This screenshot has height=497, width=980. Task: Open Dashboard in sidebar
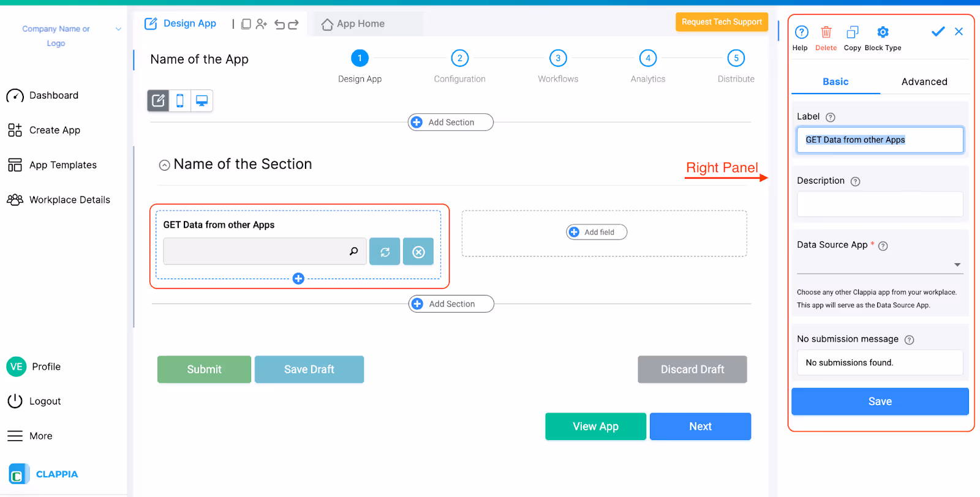tap(42, 95)
